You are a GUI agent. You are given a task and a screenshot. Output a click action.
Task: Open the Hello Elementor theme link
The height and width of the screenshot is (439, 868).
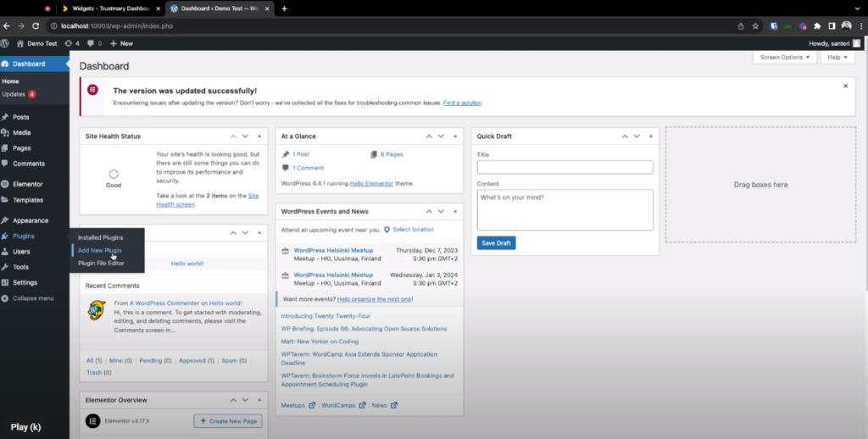(371, 183)
